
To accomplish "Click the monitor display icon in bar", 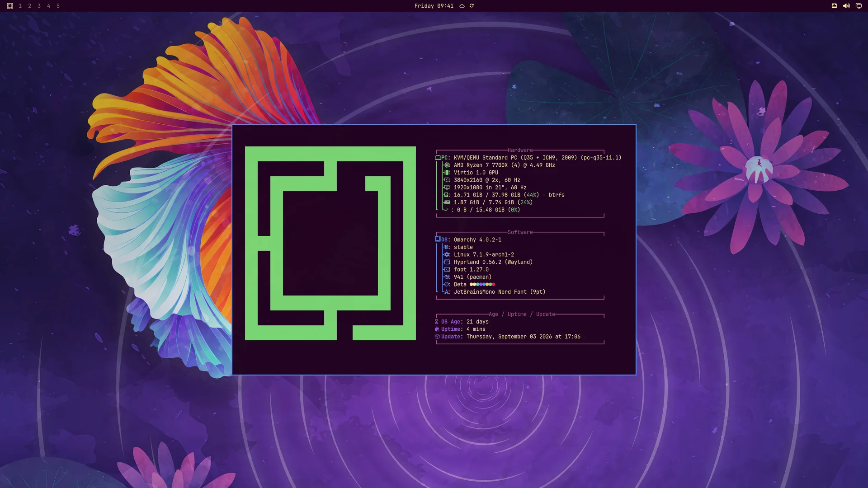I will pos(859,6).
